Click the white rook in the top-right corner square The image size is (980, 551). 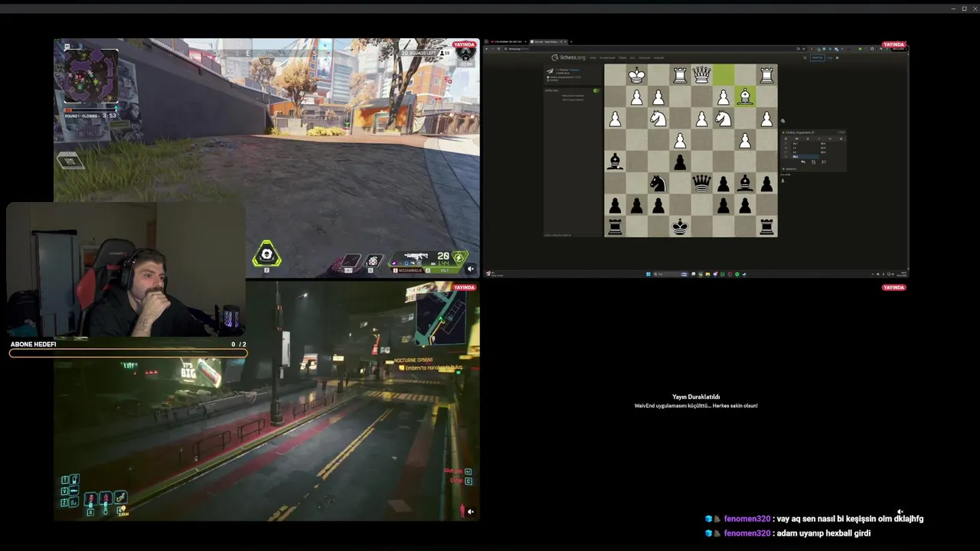(766, 75)
